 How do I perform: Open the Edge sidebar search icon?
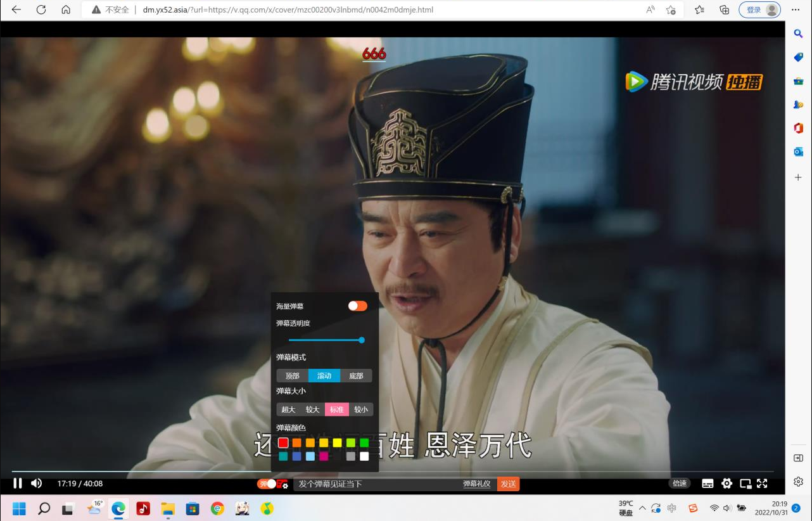tap(799, 33)
